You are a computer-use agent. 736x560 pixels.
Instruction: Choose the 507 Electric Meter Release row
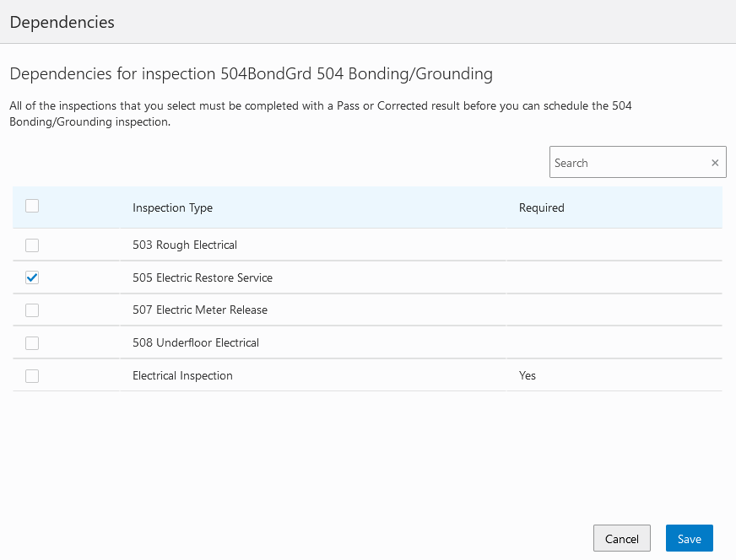click(199, 310)
